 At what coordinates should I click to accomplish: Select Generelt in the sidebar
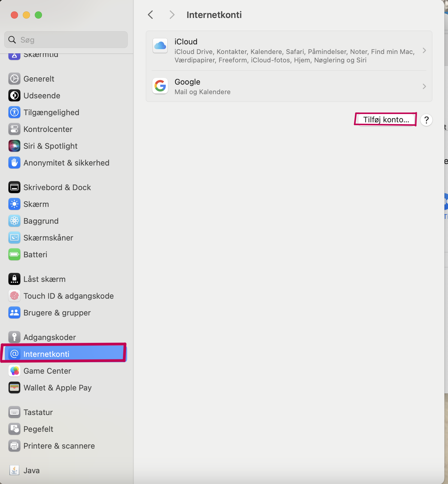[x=39, y=79]
